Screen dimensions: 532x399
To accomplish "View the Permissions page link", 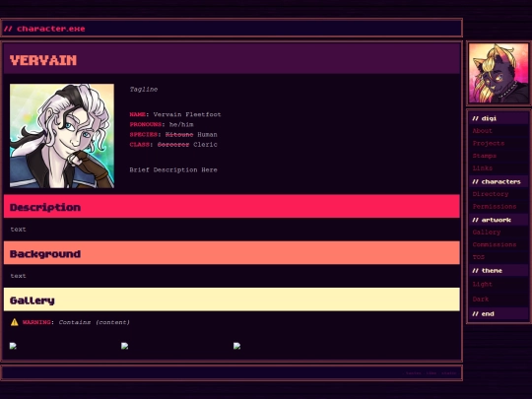I will (495, 206).
